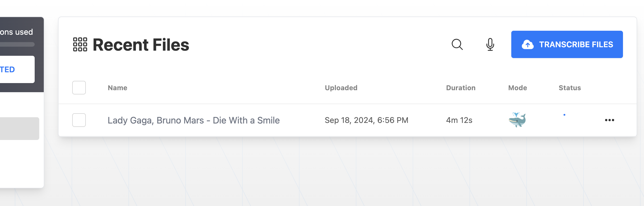The width and height of the screenshot is (644, 206).
Task: Select the microphone recording icon
Action: coord(490,44)
